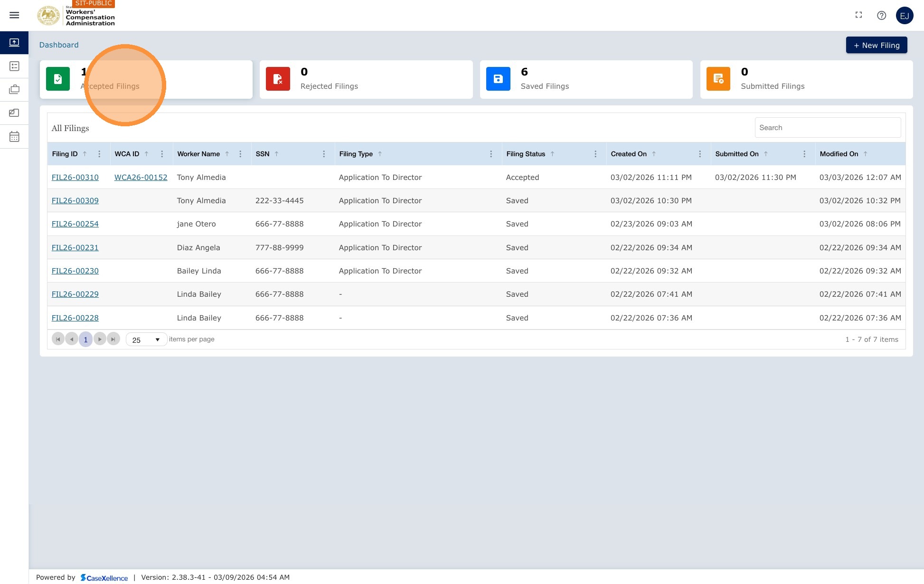Click the red Rejected Filings icon
Screen dimensions: 924x584
278,79
